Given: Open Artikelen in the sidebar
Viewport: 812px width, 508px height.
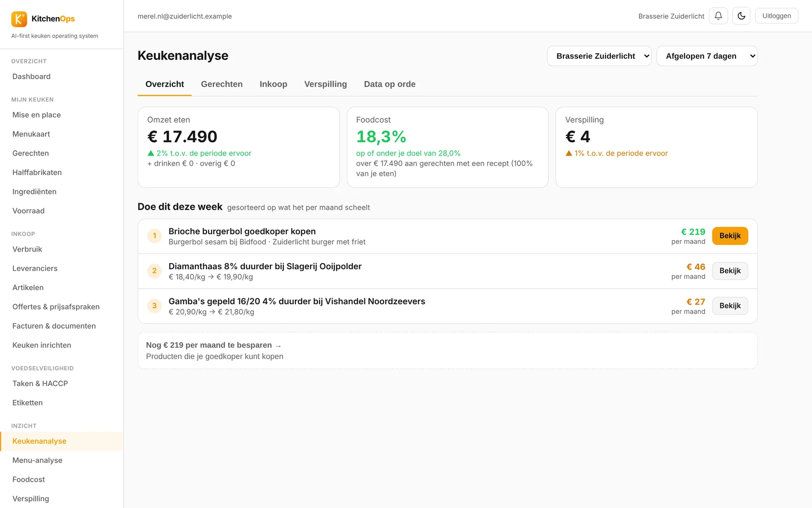Looking at the screenshot, I should click(61, 288).
